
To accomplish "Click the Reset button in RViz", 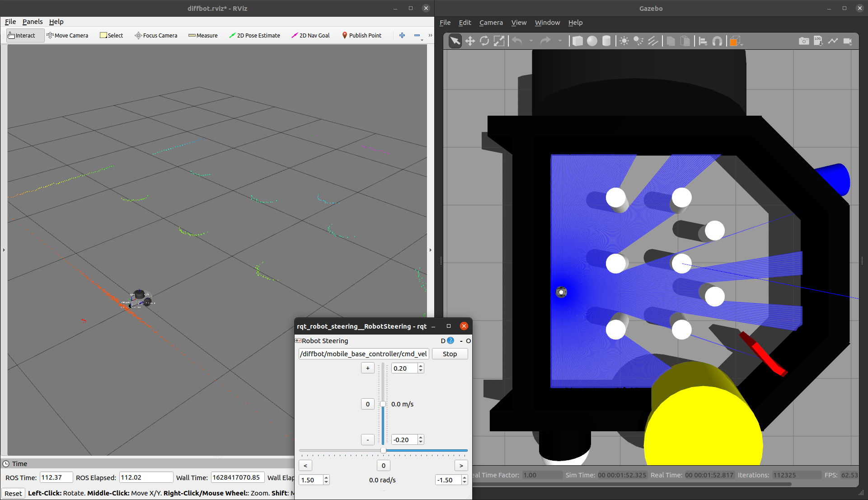I will tap(13, 493).
